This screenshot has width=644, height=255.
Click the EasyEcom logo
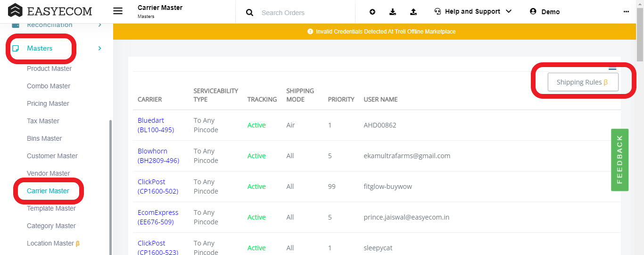pyautogui.click(x=50, y=11)
